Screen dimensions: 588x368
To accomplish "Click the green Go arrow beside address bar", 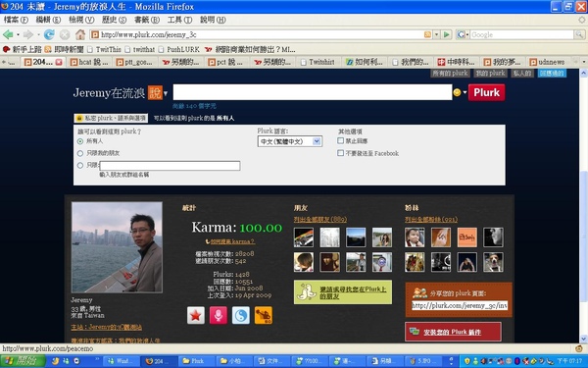I will click(446, 34).
